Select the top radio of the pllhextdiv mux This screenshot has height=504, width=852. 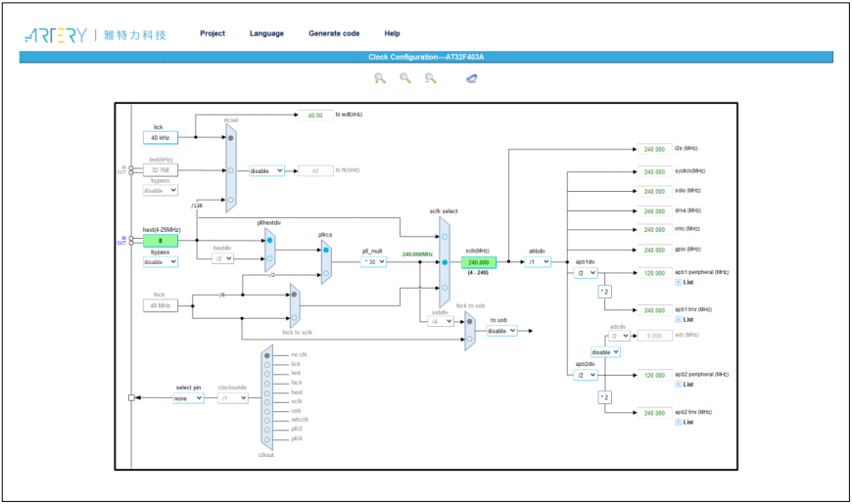pos(269,240)
